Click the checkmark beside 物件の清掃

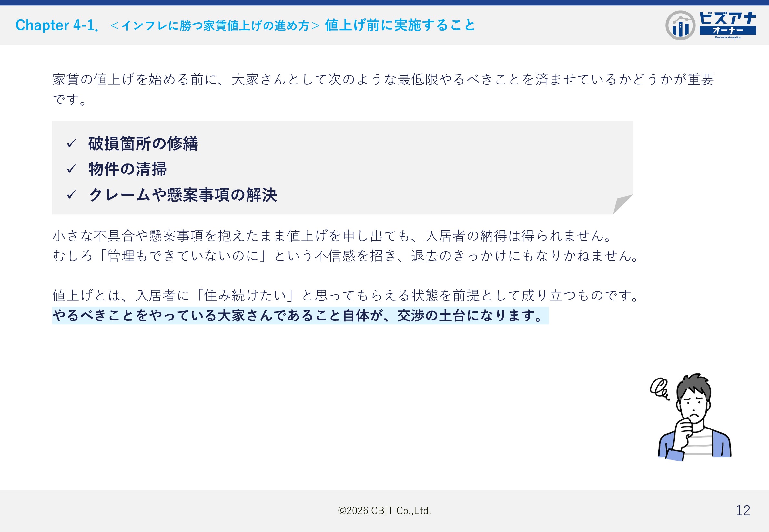(x=72, y=169)
